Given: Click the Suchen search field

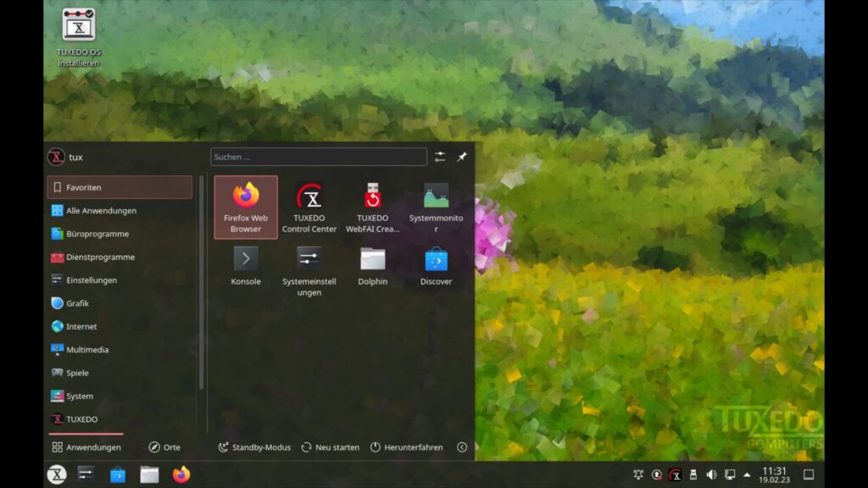Looking at the screenshot, I should coord(319,157).
